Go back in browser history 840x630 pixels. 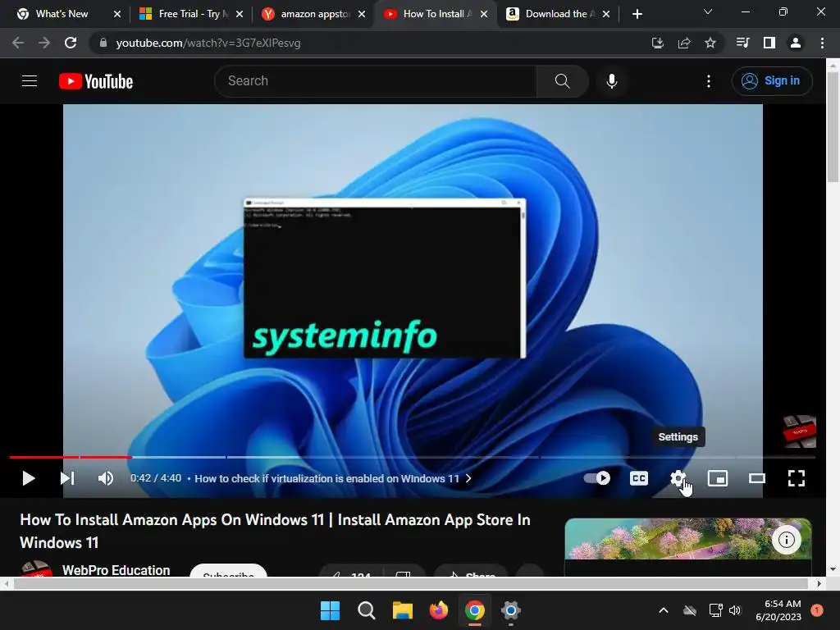[18, 43]
